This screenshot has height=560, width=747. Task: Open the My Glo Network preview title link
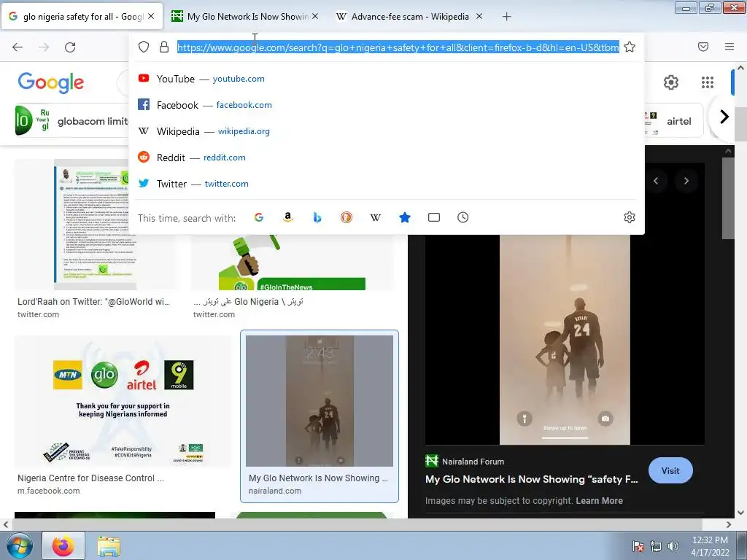coord(532,480)
